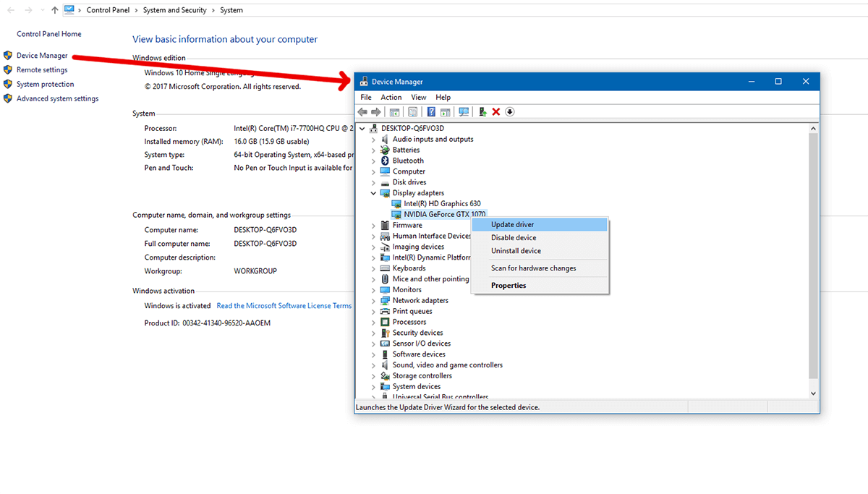Expand the System devices arrow
The height and width of the screenshot is (494, 868).
[373, 387]
